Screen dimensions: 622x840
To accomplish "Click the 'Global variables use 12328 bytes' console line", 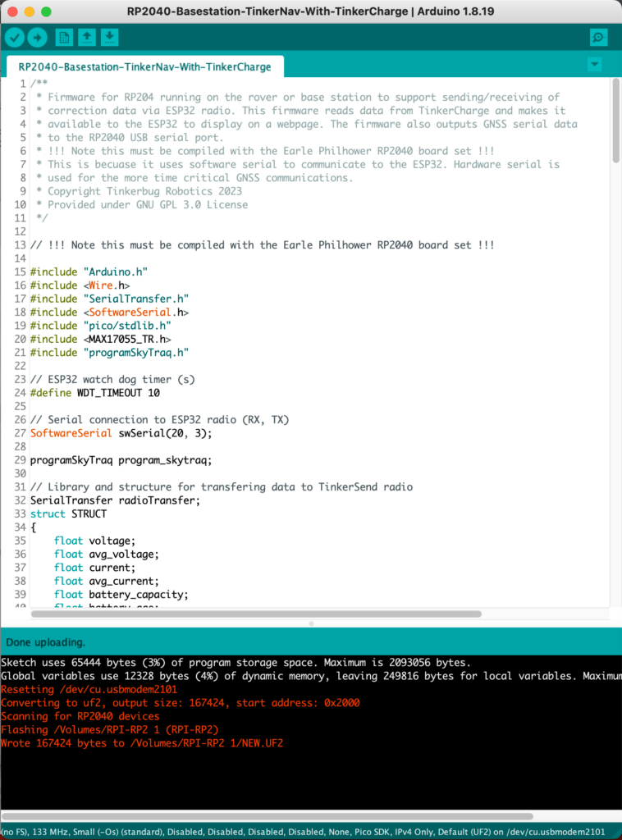I will 311,676.
